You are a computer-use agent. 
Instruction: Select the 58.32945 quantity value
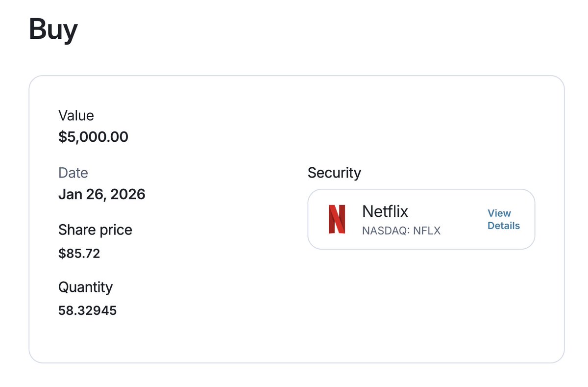(87, 310)
